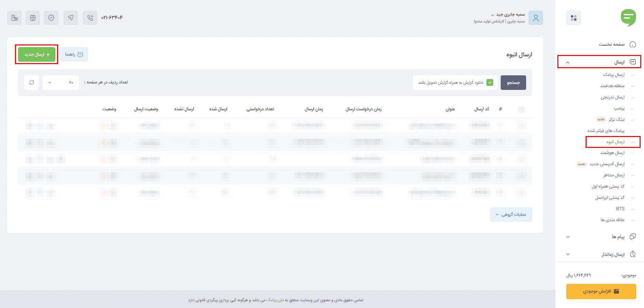This screenshot has width=644, height=308.
Task: Select ارسال هوشمند in sidebar menu
Action: 612,153
